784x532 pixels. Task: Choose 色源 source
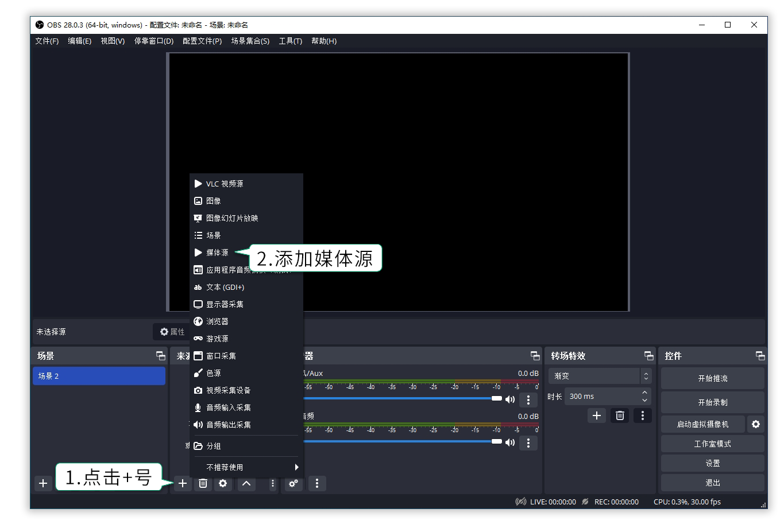[x=246, y=373]
